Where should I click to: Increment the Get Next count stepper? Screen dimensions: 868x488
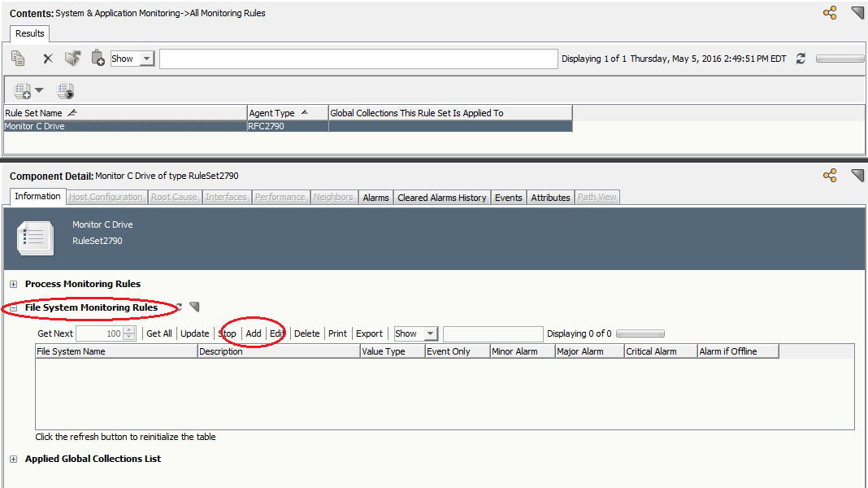(x=129, y=330)
